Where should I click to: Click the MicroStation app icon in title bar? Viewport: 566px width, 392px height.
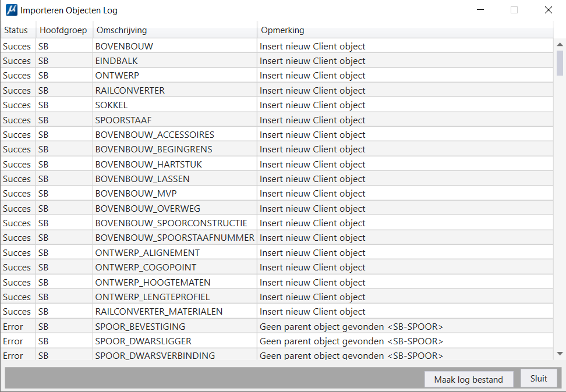(12, 10)
